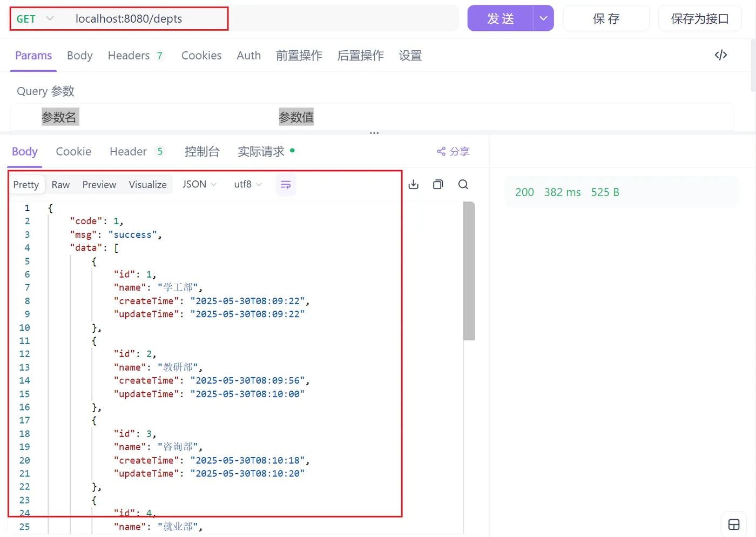This screenshot has width=756, height=537.
Task: Click the Query 参数 heading
Action: coord(45,91)
